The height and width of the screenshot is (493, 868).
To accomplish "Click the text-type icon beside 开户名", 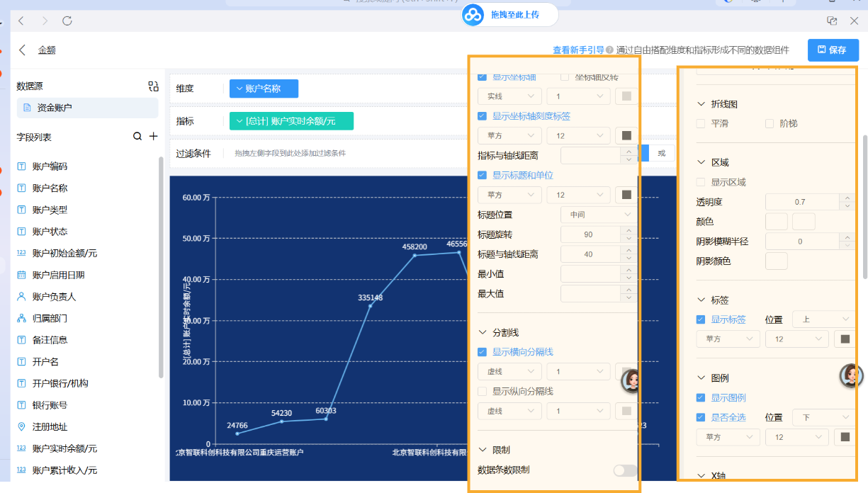I will pyautogui.click(x=21, y=362).
